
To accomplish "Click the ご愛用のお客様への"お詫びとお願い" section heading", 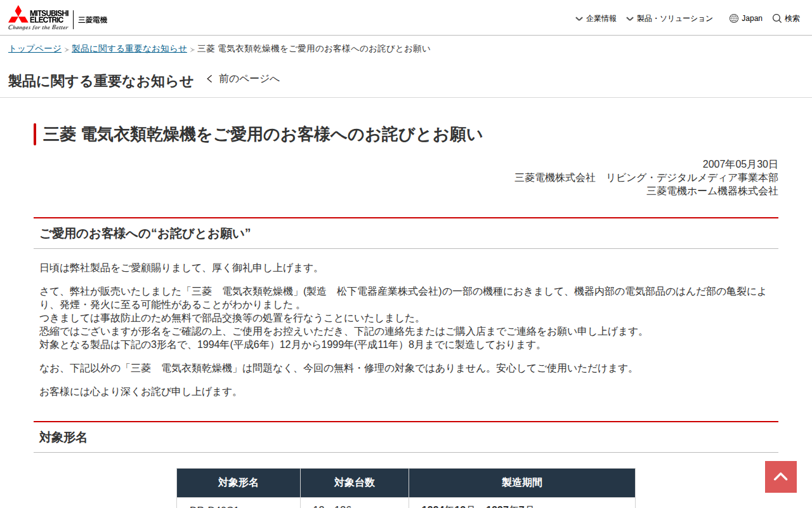I will tap(145, 234).
